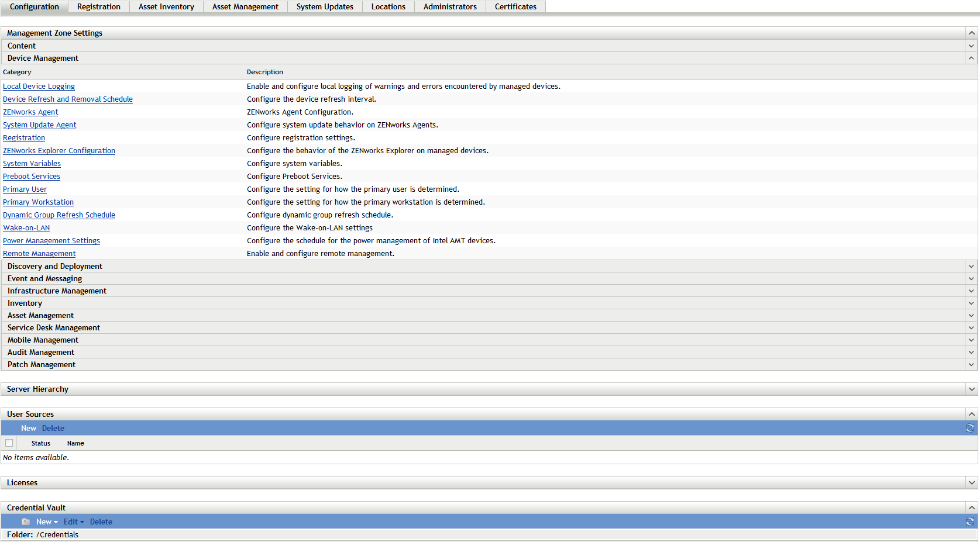980x542 pixels.
Task: Click New in the User Sources panel
Action: point(28,428)
